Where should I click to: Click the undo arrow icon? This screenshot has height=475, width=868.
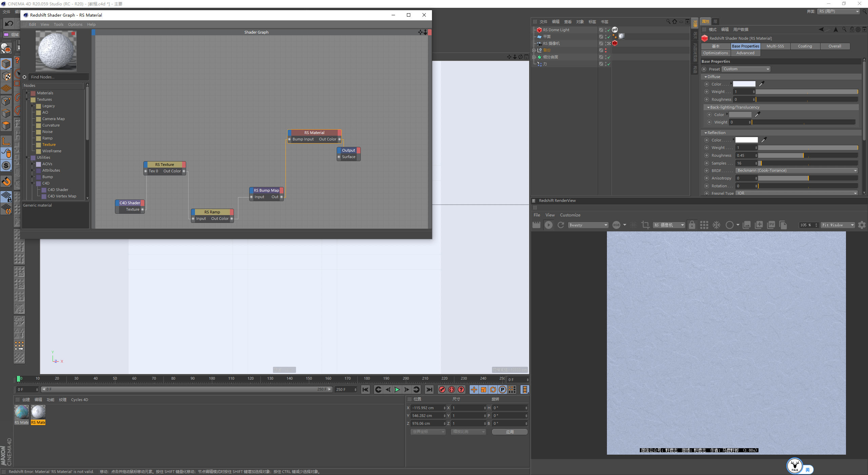coord(9,23)
